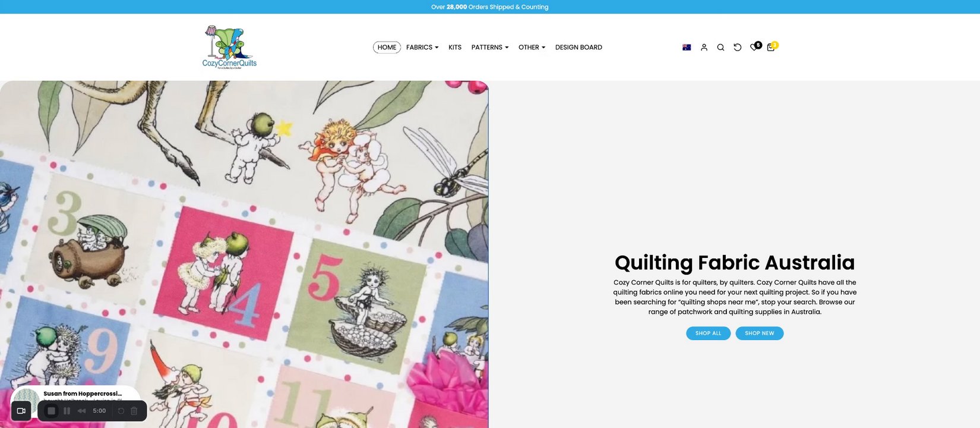Rewind the recording
Viewport: 980px width, 428px height.
point(81,411)
